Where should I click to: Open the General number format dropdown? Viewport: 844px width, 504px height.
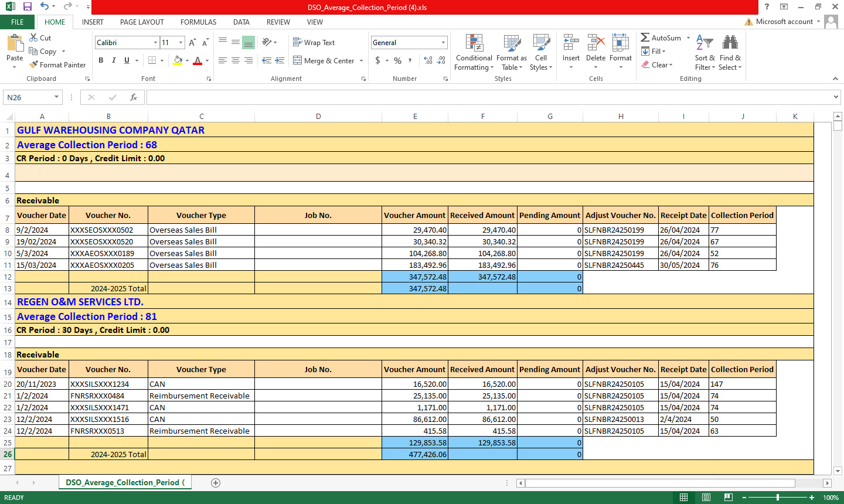(443, 43)
